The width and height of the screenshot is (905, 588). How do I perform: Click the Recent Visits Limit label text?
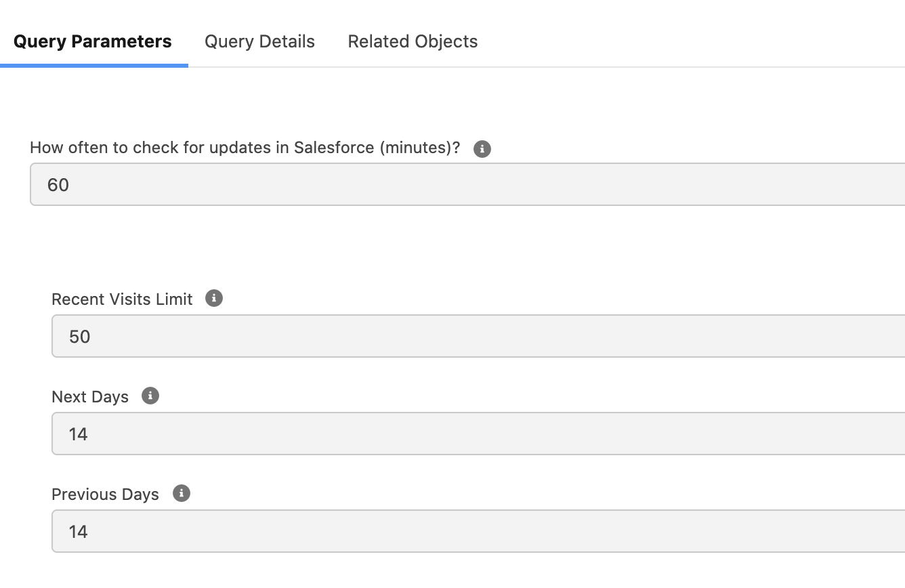pos(122,299)
